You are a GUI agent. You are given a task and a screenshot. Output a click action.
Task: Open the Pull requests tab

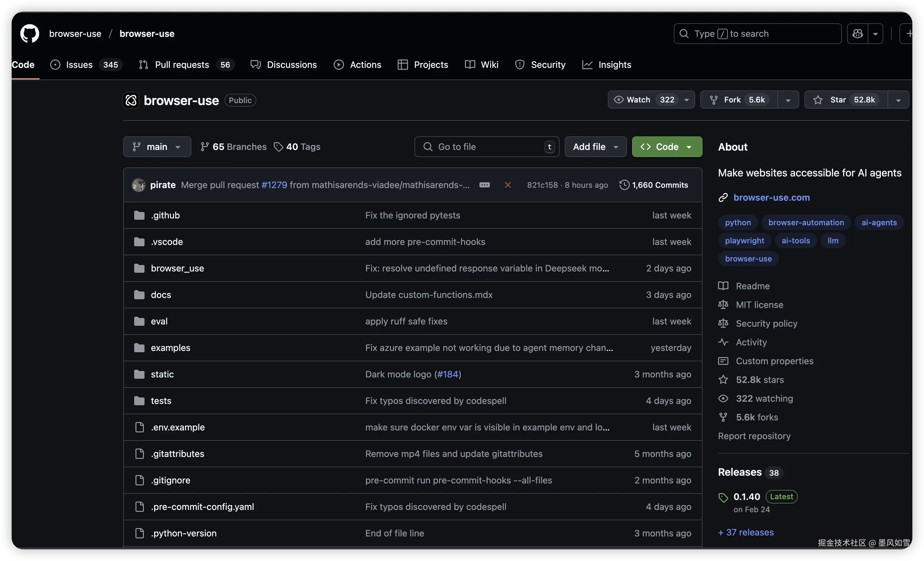tap(182, 65)
